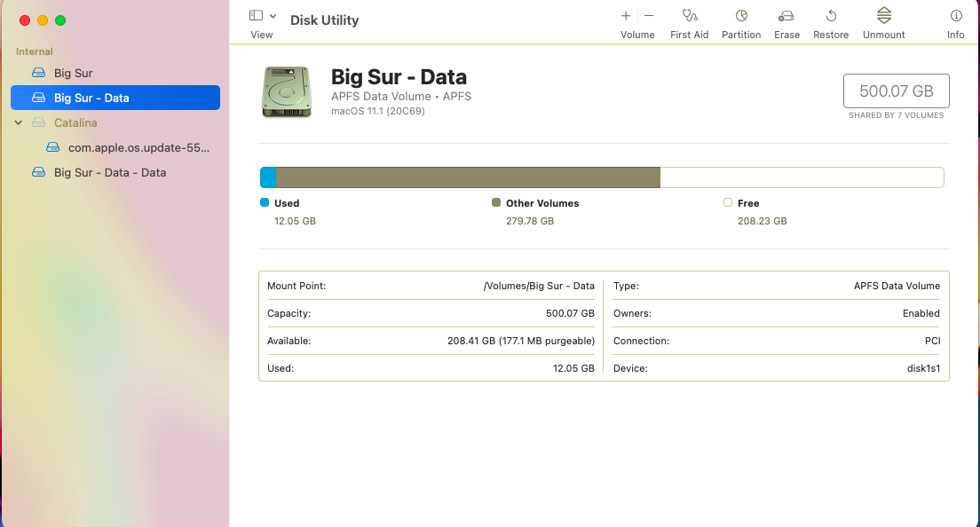The image size is (980, 527).
Task: Click the Big Sur - Data - Data drive icon
Action: click(39, 172)
